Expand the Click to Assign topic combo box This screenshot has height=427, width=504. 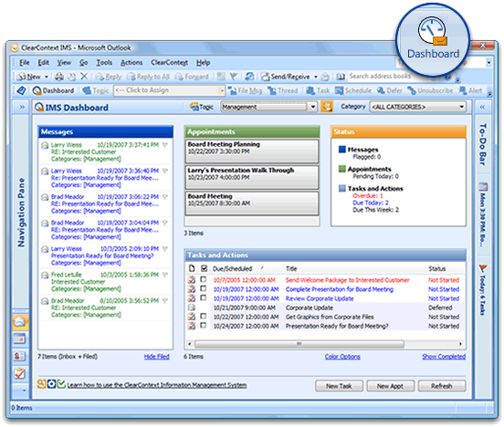pos(222,90)
